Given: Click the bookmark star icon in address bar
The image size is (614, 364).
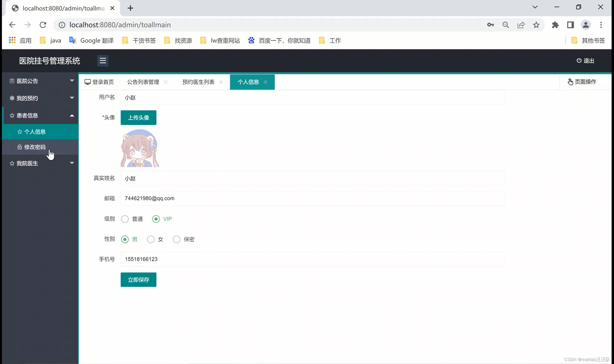Looking at the screenshot, I should pyautogui.click(x=536, y=25).
